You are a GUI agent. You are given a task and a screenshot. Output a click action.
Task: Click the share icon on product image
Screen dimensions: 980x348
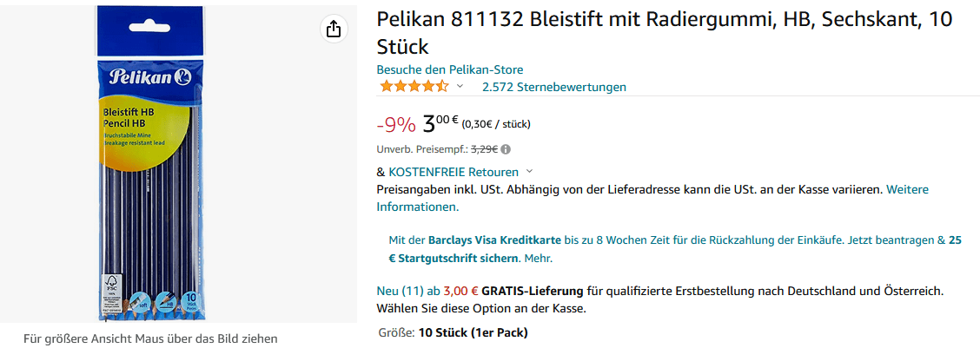pos(334,29)
